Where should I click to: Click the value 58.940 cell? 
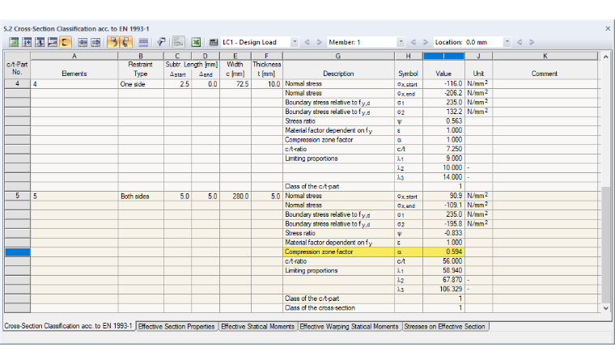(443, 271)
